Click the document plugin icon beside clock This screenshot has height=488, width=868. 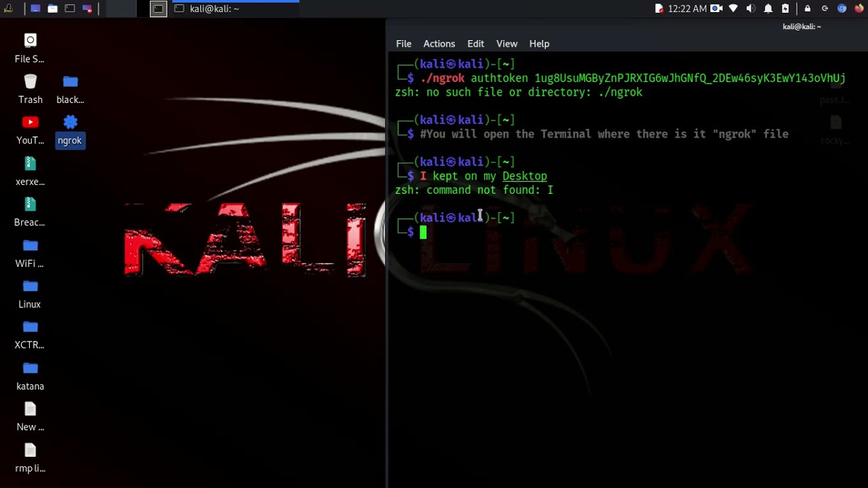pos(659,9)
